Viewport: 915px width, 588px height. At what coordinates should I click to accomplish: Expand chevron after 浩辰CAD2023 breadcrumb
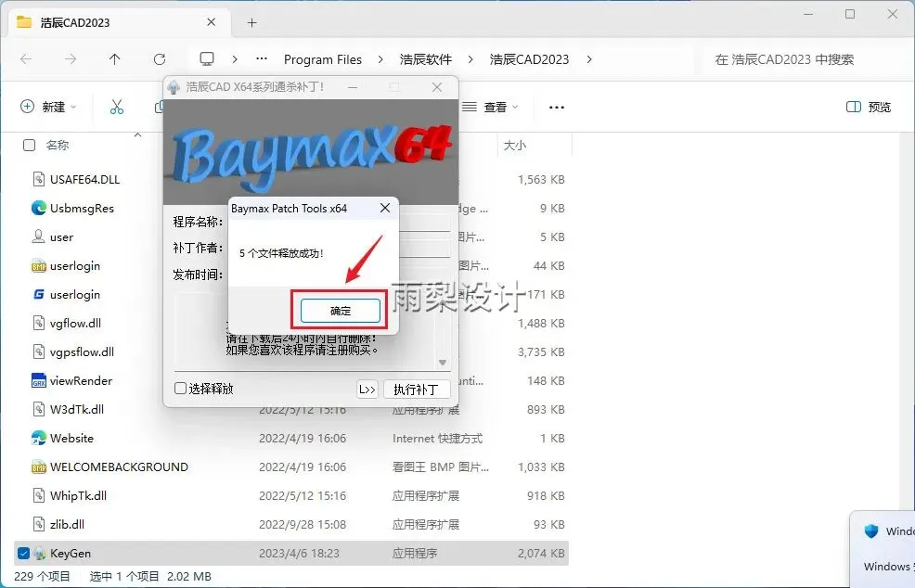(589, 59)
